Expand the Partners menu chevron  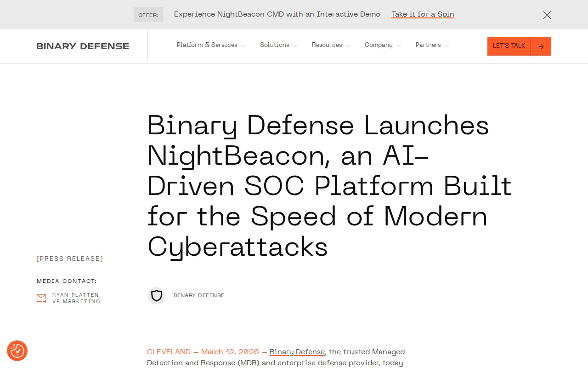447,46
